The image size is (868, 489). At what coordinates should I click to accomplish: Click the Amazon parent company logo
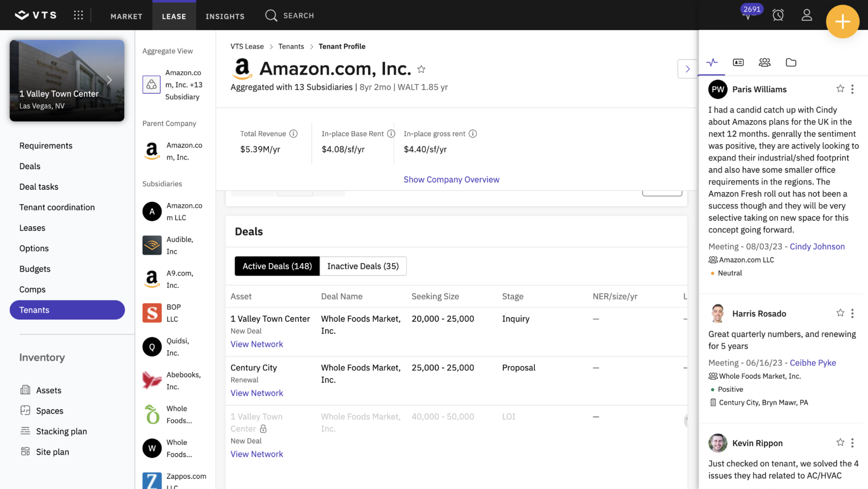[x=152, y=151]
